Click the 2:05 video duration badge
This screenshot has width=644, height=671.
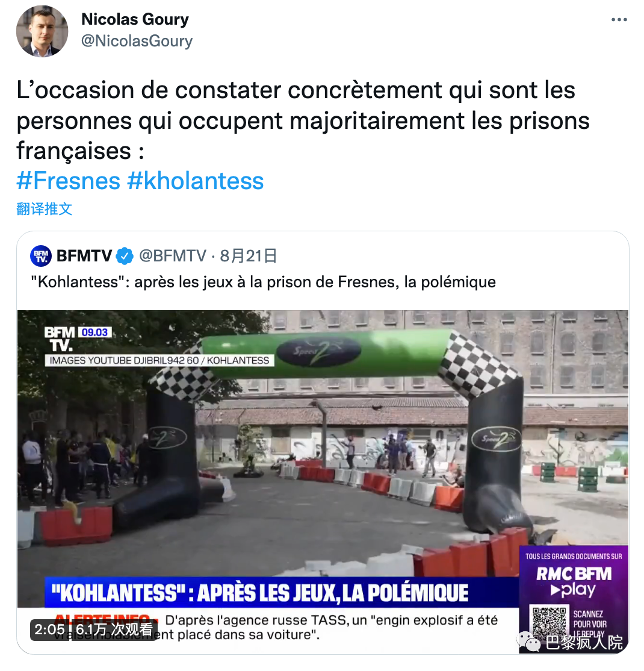point(49,629)
